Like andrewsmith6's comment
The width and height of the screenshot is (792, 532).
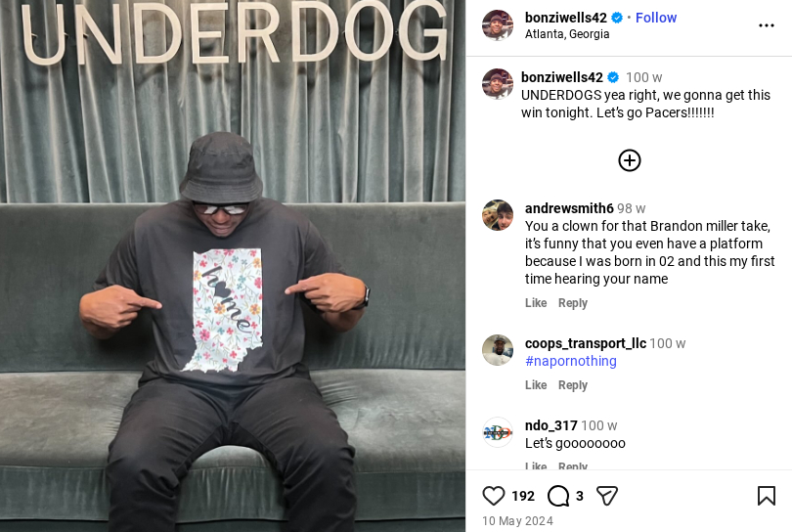536,302
